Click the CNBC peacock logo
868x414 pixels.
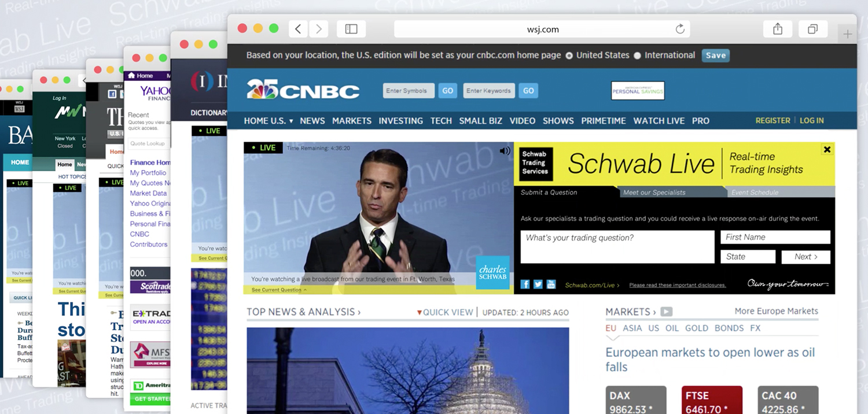[x=303, y=90]
